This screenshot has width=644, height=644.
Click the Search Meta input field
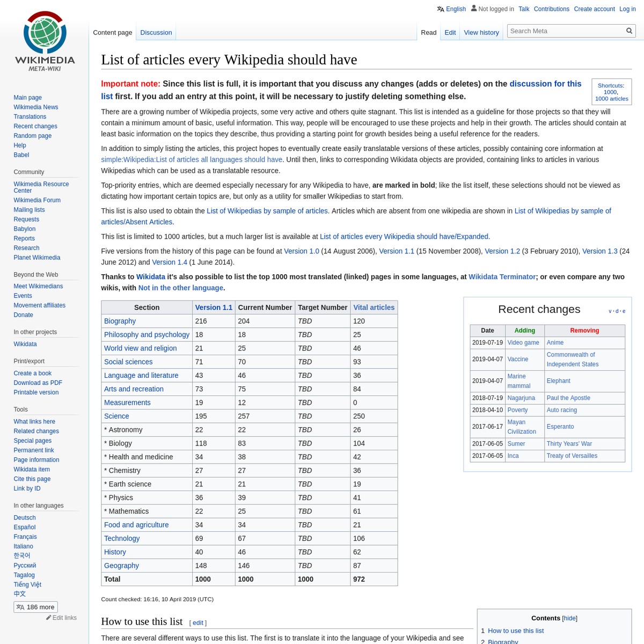pos(566,31)
